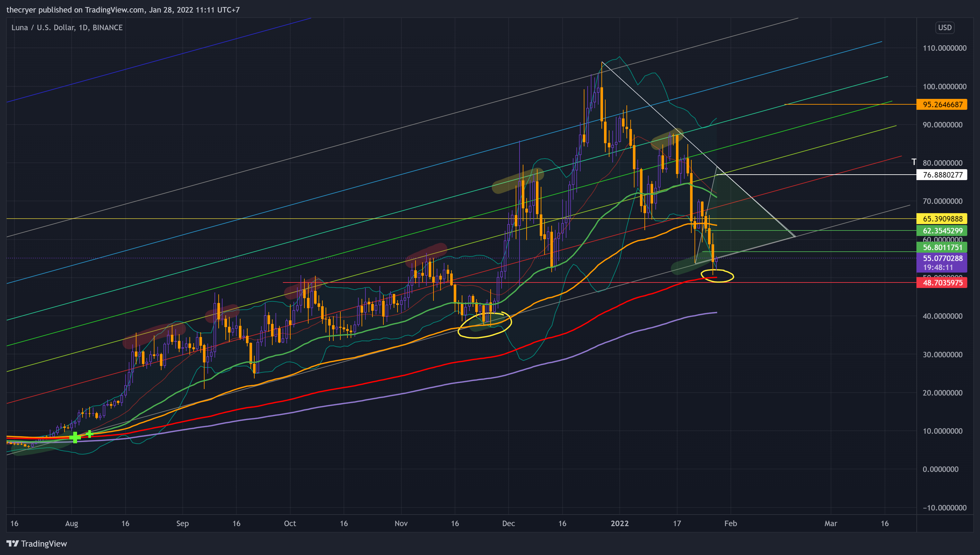The height and width of the screenshot is (555, 980).
Task: Click the 0.0000000 price axis label
Action: 940,469
